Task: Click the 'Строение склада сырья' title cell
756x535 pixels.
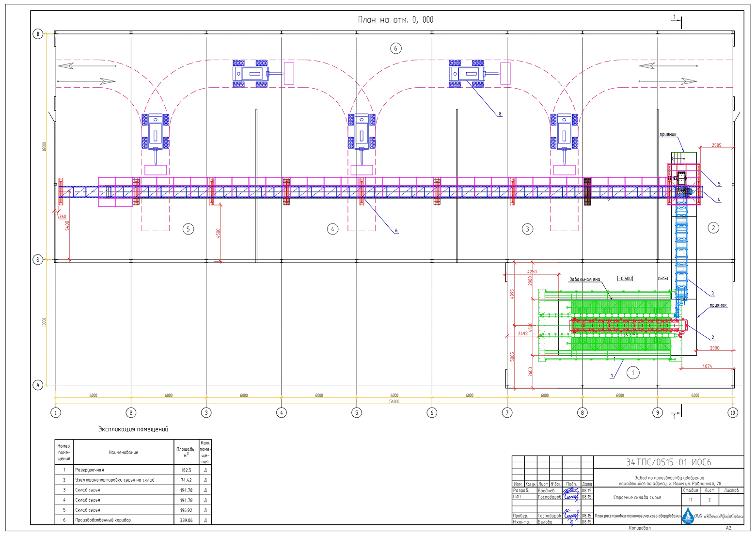Action: click(637, 497)
